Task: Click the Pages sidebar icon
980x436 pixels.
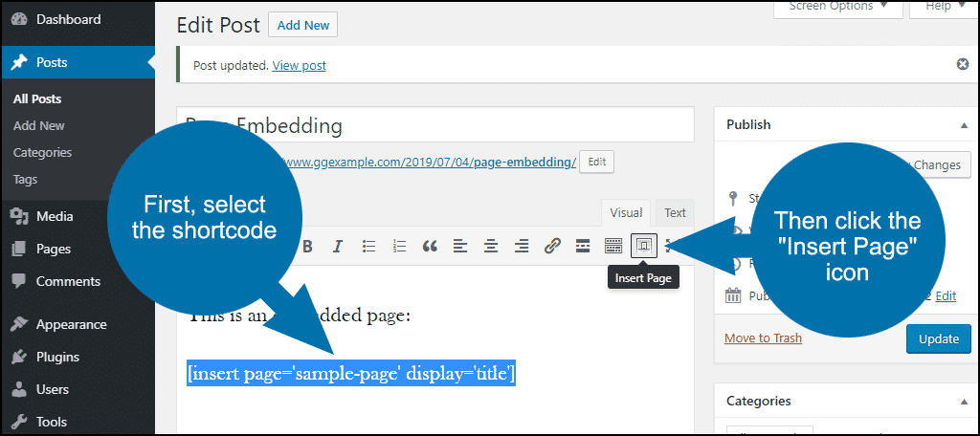Action: click(x=19, y=249)
